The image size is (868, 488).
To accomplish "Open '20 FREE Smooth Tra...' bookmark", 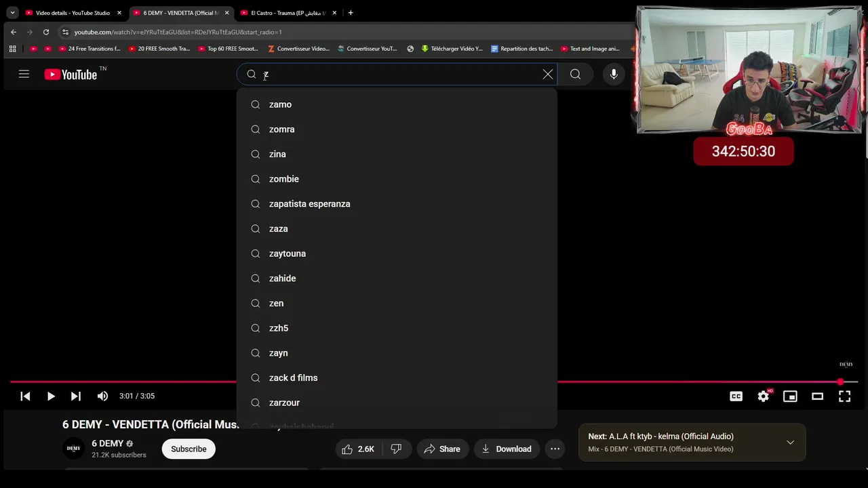I will [159, 49].
